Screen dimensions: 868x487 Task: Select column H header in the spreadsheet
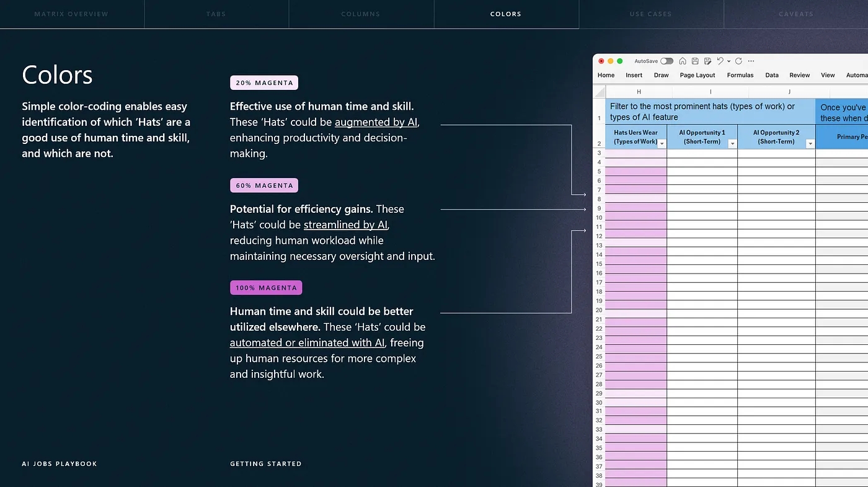[x=638, y=92]
